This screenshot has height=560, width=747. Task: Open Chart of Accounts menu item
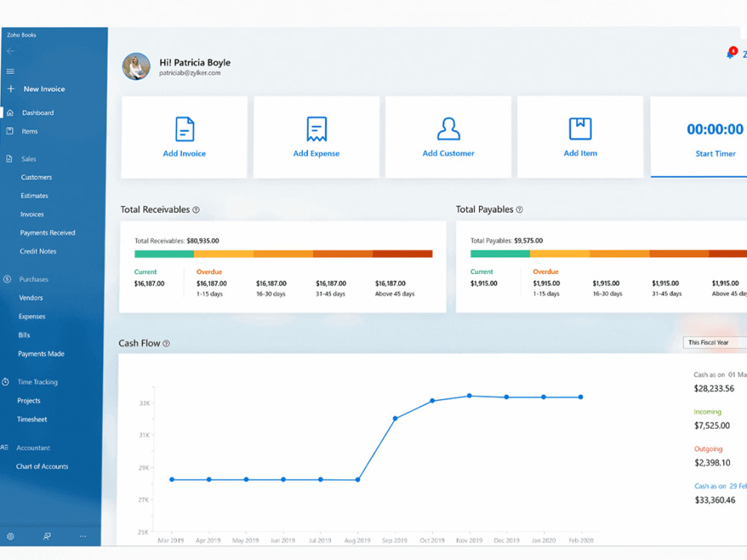click(43, 467)
